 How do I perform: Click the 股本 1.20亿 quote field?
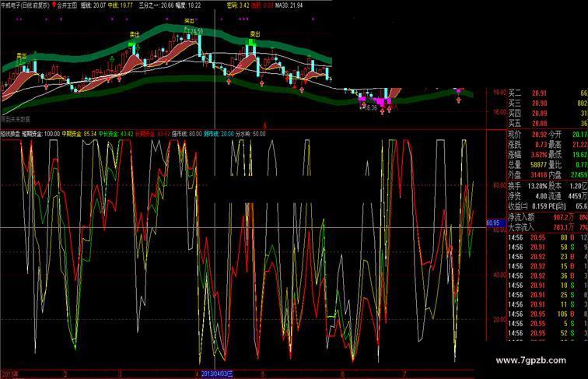[x=568, y=186]
